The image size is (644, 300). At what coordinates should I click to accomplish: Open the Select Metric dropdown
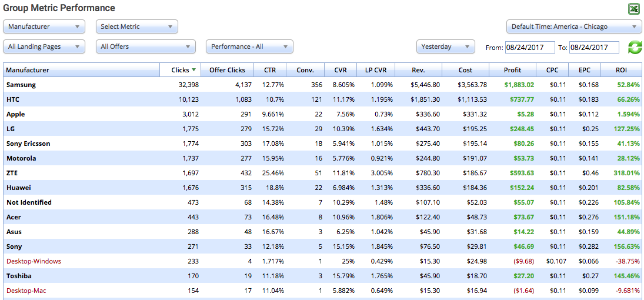(x=136, y=26)
